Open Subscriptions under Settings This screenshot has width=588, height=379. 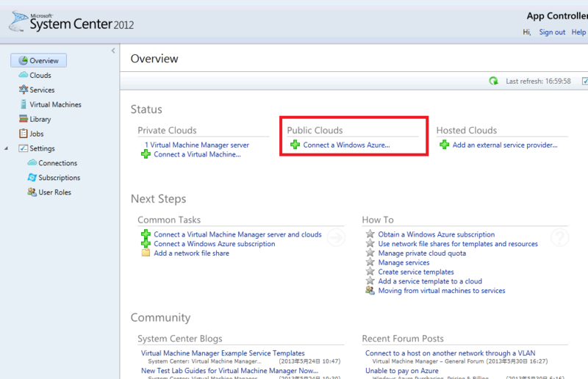click(60, 178)
